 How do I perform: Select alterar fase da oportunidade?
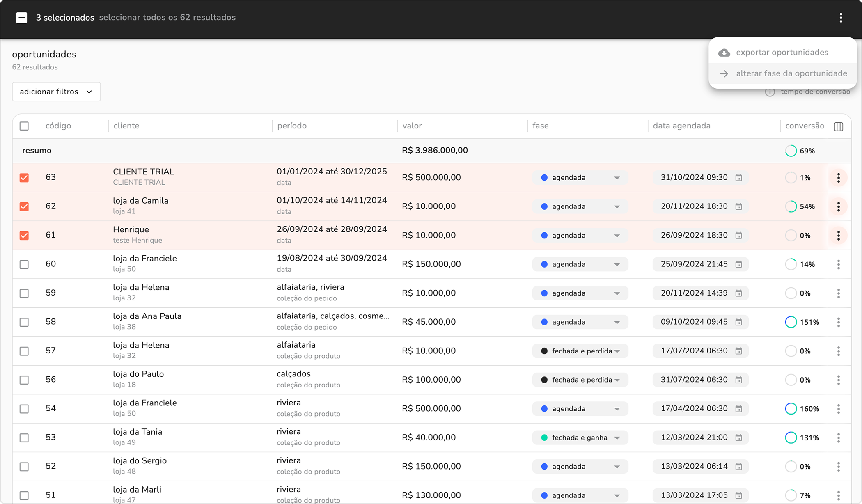point(791,73)
